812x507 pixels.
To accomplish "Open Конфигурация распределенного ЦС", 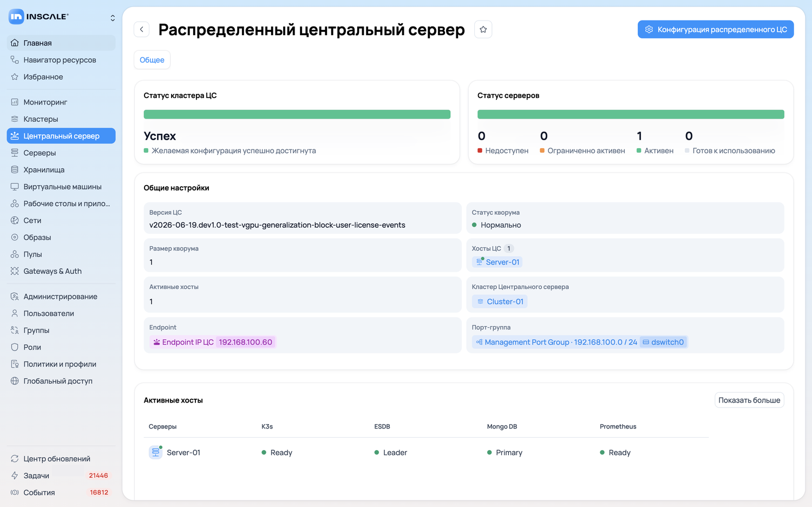I will [716, 29].
